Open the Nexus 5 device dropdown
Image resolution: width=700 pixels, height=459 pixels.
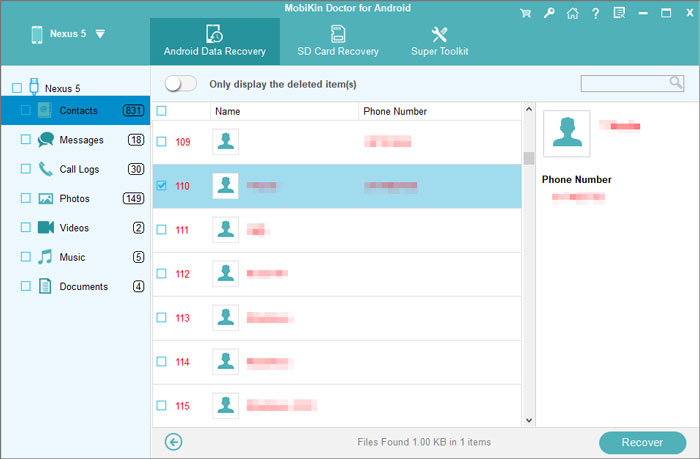pyautogui.click(x=100, y=34)
